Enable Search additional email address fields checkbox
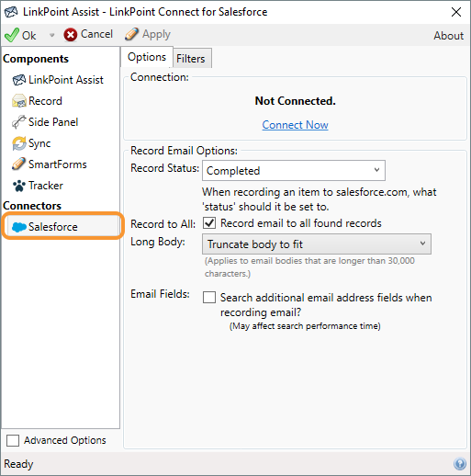The width and height of the screenshot is (471, 476). [x=209, y=298]
